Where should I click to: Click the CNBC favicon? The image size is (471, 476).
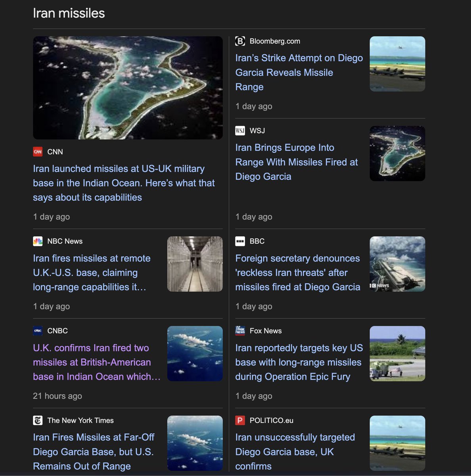[x=38, y=331]
